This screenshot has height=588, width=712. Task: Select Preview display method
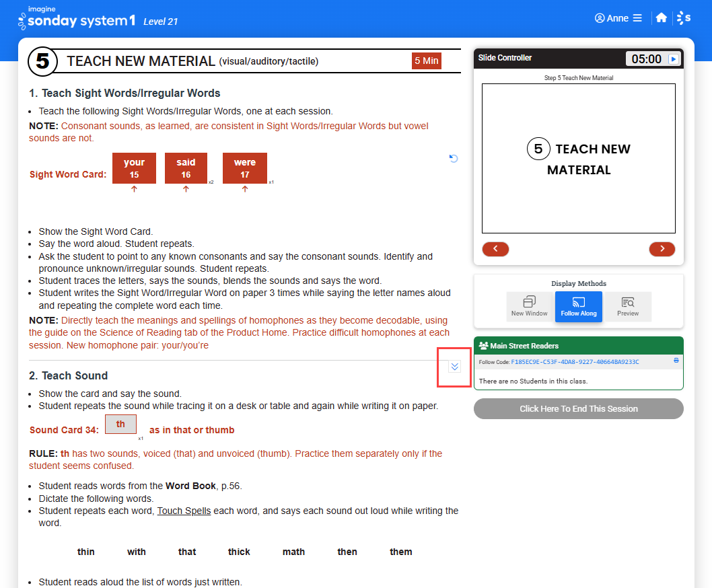[x=628, y=307]
